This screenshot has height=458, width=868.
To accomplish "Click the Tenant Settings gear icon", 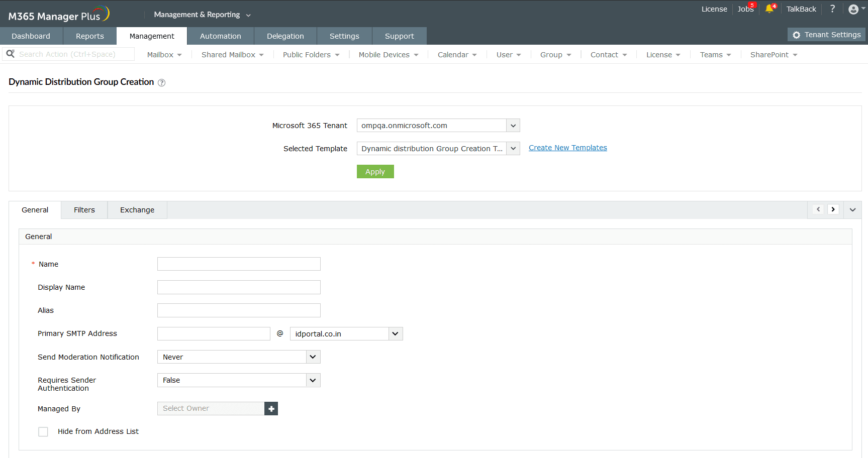I will (x=797, y=35).
